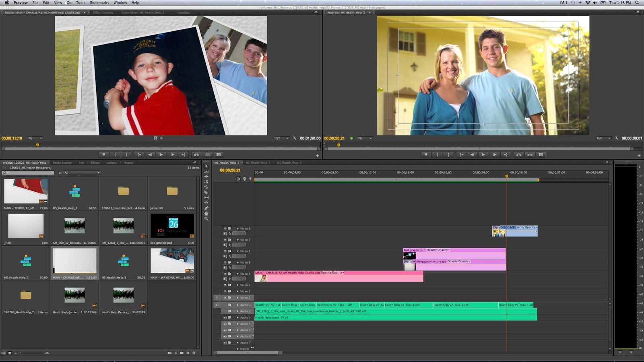Image resolution: width=644 pixels, height=362 pixels.
Task: Click the timeline playhead on the ruler
Action: [x=507, y=176]
